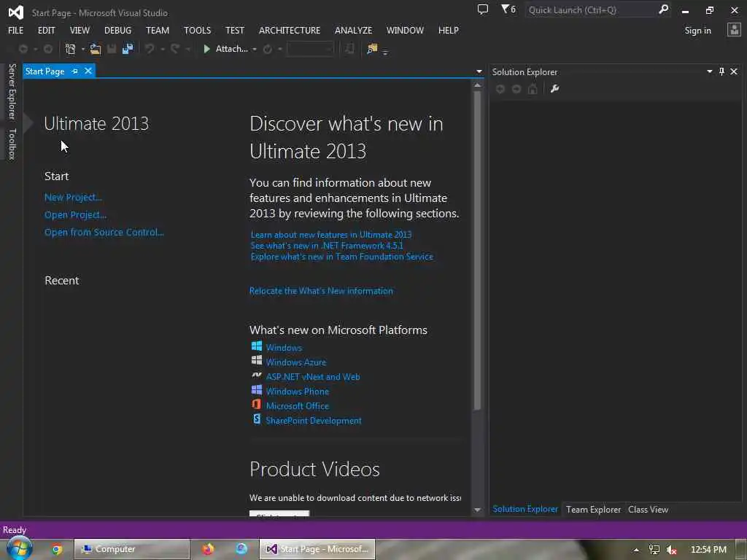Collapse the Start Page left triangle arrow
The image size is (747, 560).
pos(28,122)
